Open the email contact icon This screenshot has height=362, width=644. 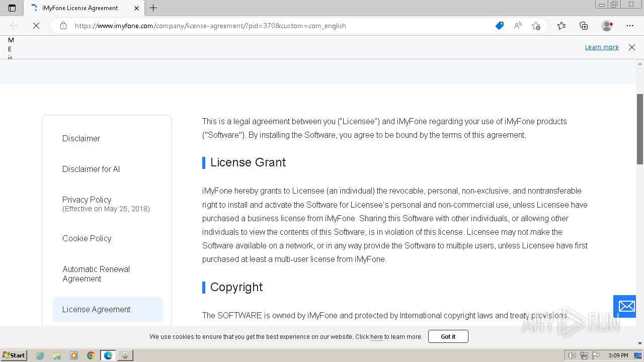tap(626, 306)
